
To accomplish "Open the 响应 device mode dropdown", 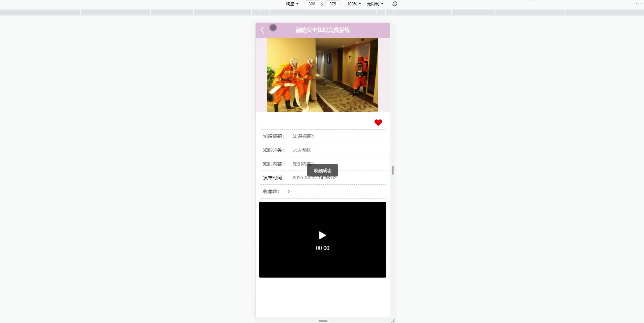I will click(x=292, y=4).
